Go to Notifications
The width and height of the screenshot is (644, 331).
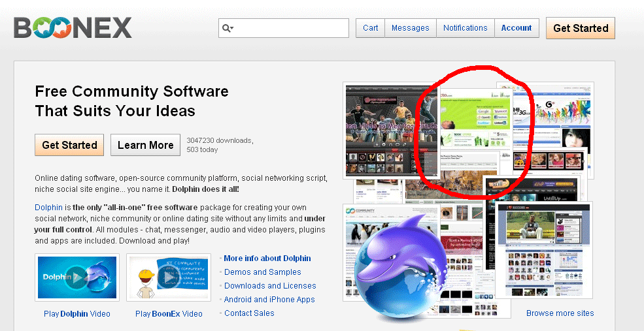click(x=465, y=28)
